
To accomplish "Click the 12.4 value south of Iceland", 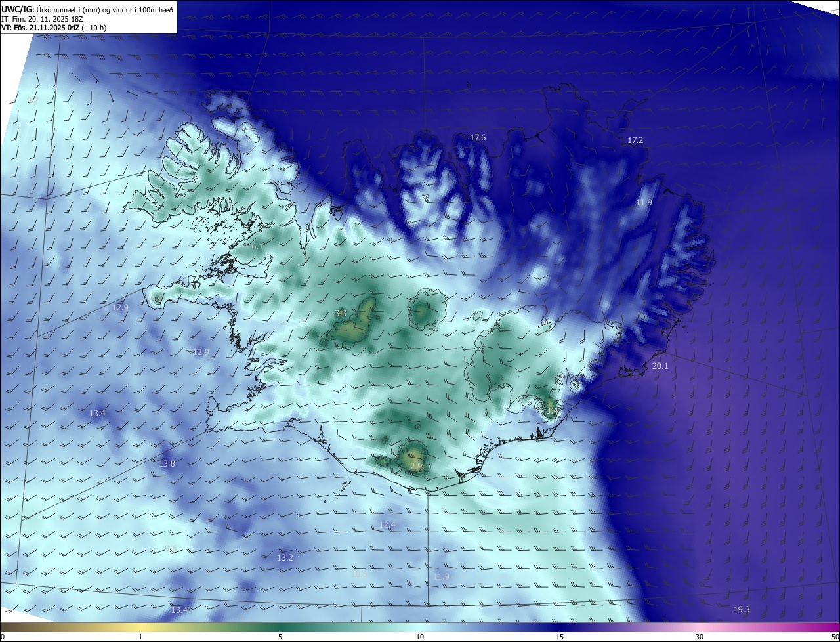I will coord(388,524).
